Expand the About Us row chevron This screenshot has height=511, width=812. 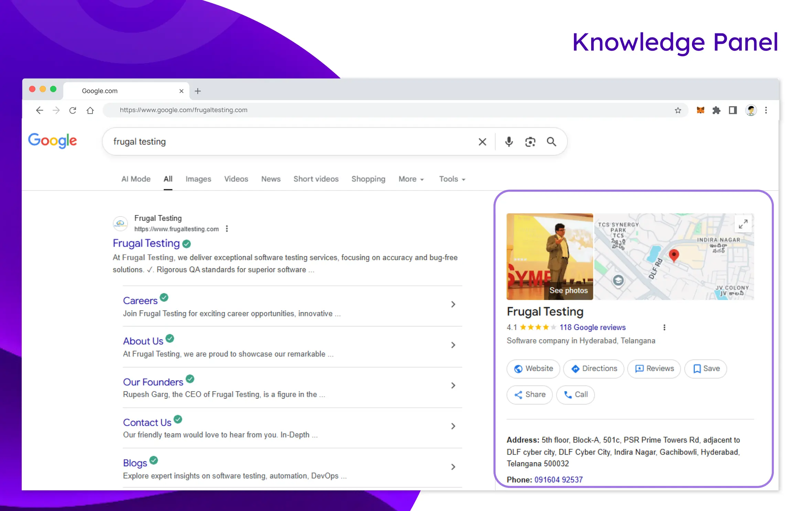tap(453, 345)
